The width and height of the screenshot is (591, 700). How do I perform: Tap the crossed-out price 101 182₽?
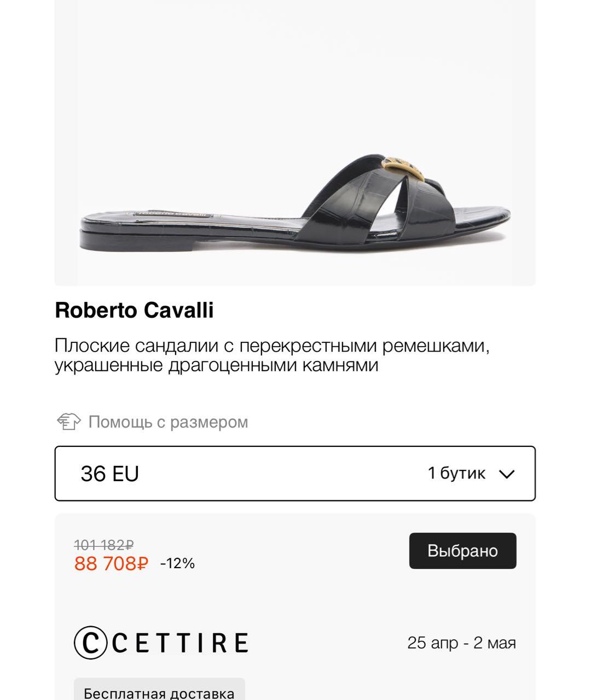coord(104,545)
